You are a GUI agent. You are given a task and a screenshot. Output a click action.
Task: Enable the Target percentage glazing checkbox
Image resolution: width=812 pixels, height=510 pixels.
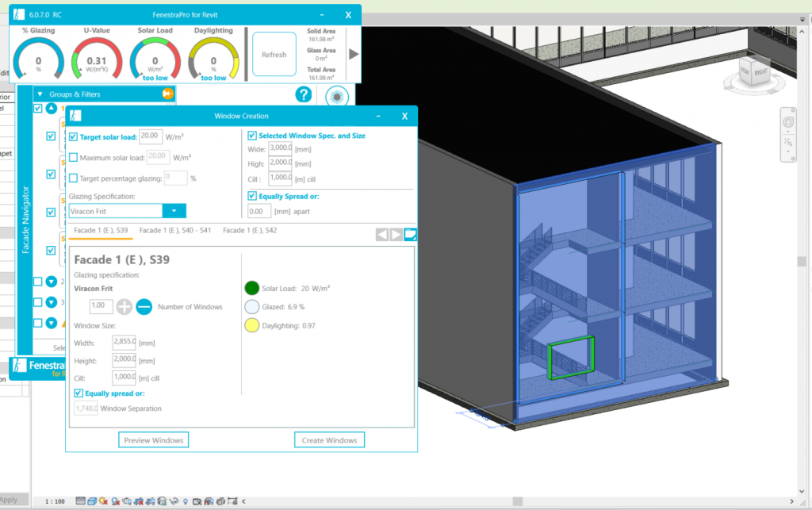(x=73, y=178)
